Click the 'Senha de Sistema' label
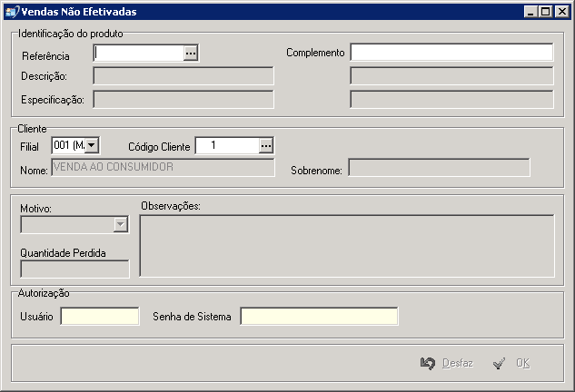 point(192,317)
